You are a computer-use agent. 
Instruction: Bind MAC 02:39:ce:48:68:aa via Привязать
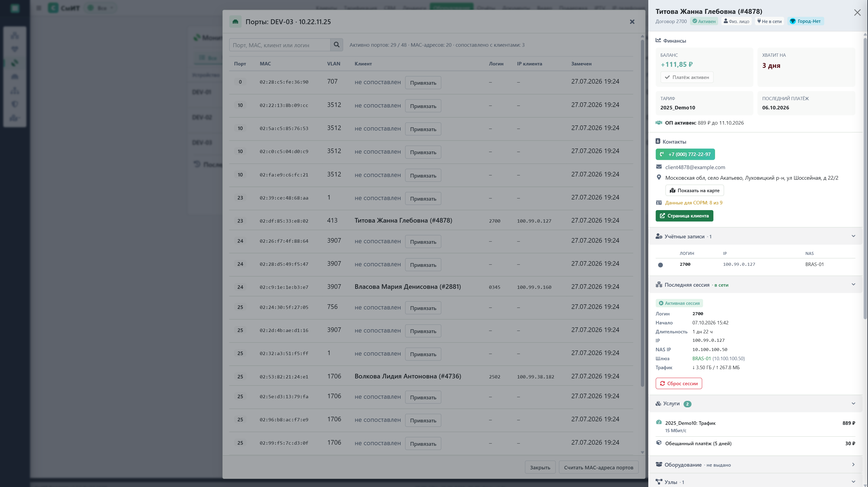click(423, 199)
